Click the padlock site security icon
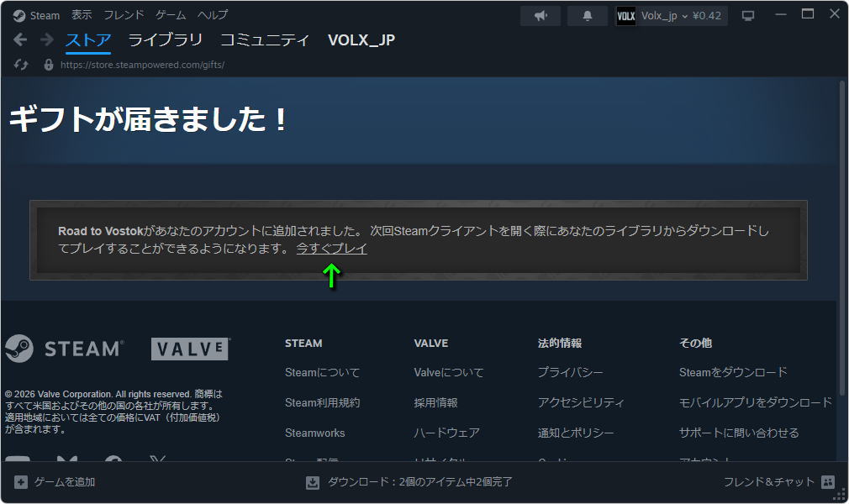The height and width of the screenshot is (504, 849). click(48, 65)
